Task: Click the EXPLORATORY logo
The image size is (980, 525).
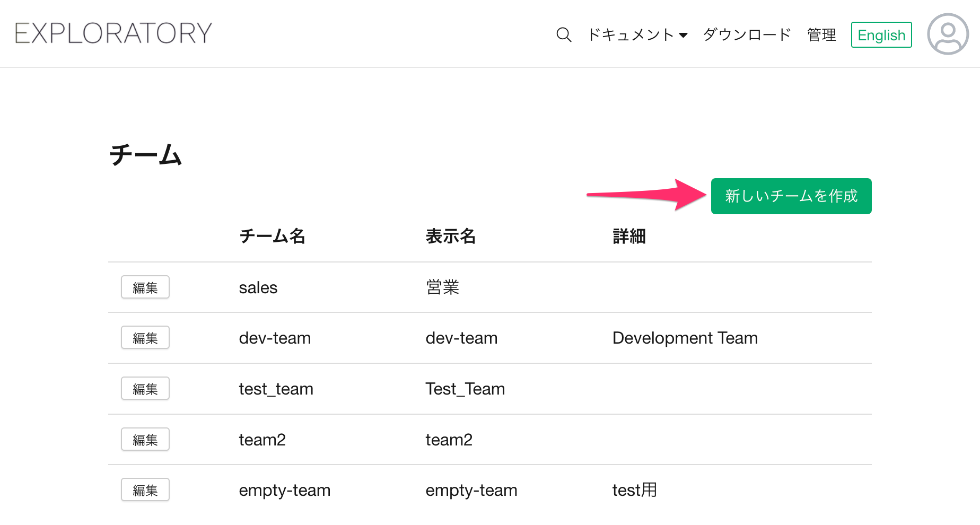Action: tap(113, 33)
